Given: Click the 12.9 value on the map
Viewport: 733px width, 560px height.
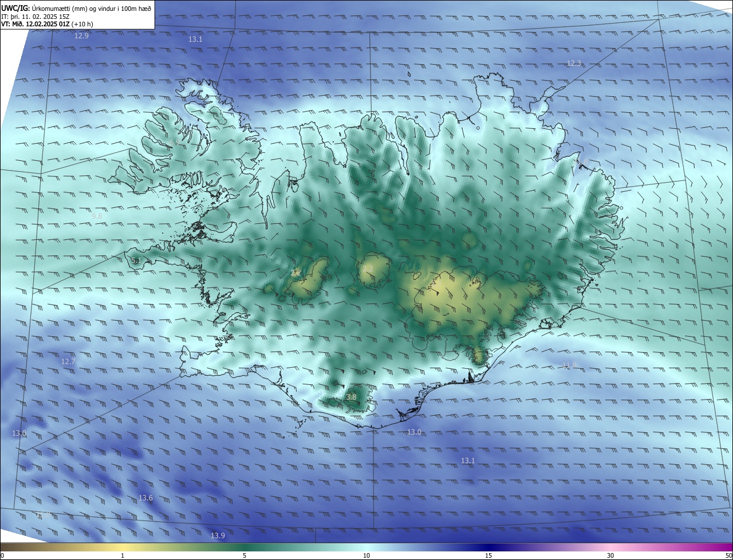Looking at the screenshot, I should coord(82,36).
